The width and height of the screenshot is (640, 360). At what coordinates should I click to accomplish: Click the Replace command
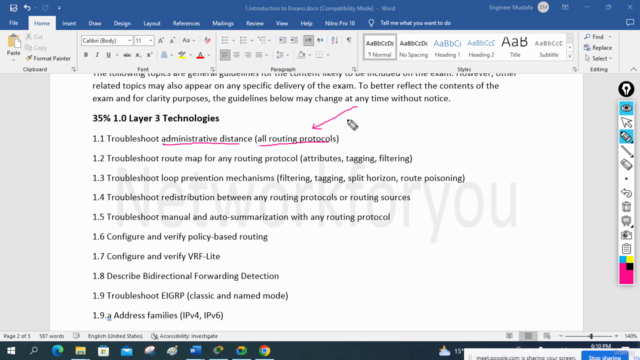click(x=598, y=48)
